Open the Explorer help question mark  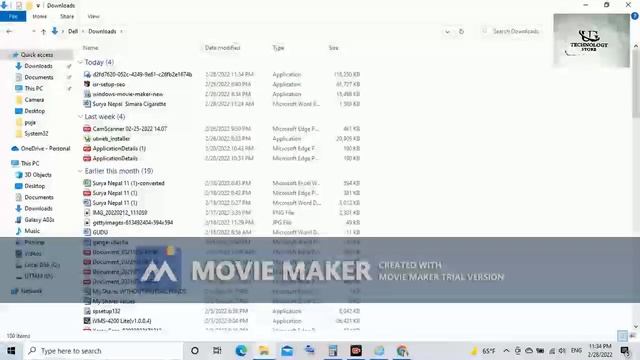point(635,16)
